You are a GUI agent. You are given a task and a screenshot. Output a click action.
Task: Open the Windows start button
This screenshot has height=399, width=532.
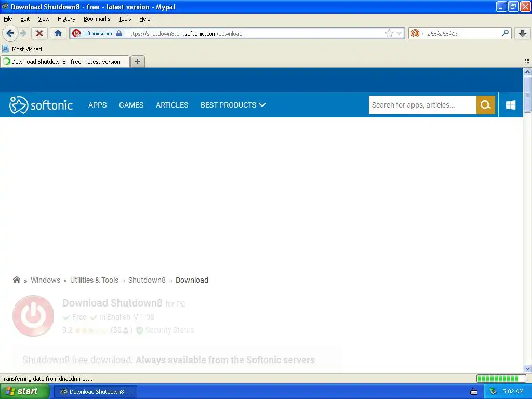coord(25,391)
